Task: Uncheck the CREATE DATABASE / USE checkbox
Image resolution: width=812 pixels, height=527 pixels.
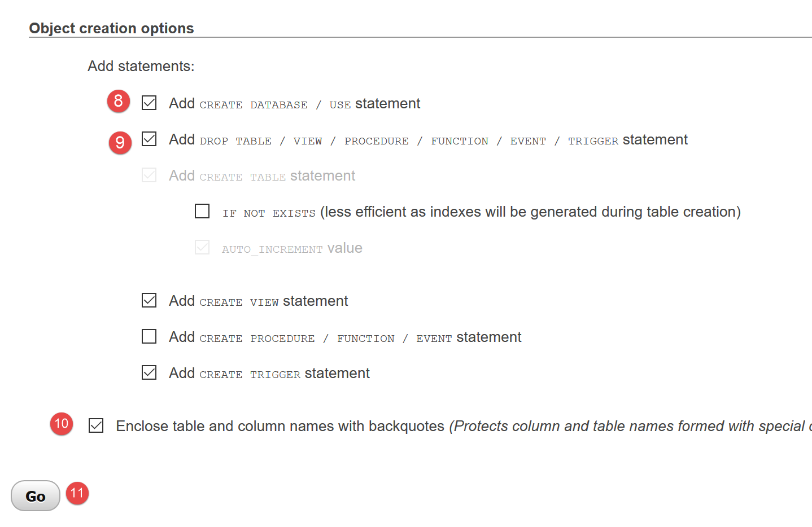Action: [149, 103]
